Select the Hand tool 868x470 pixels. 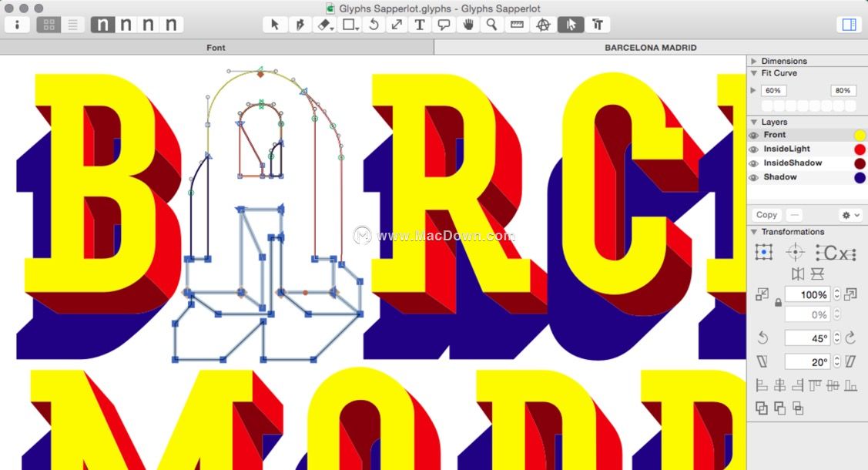pyautogui.click(x=468, y=25)
